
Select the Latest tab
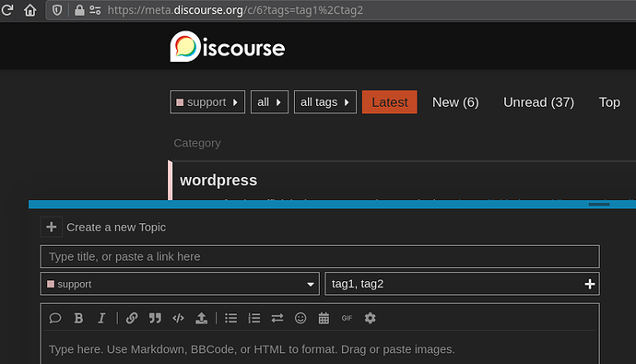click(389, 102)
